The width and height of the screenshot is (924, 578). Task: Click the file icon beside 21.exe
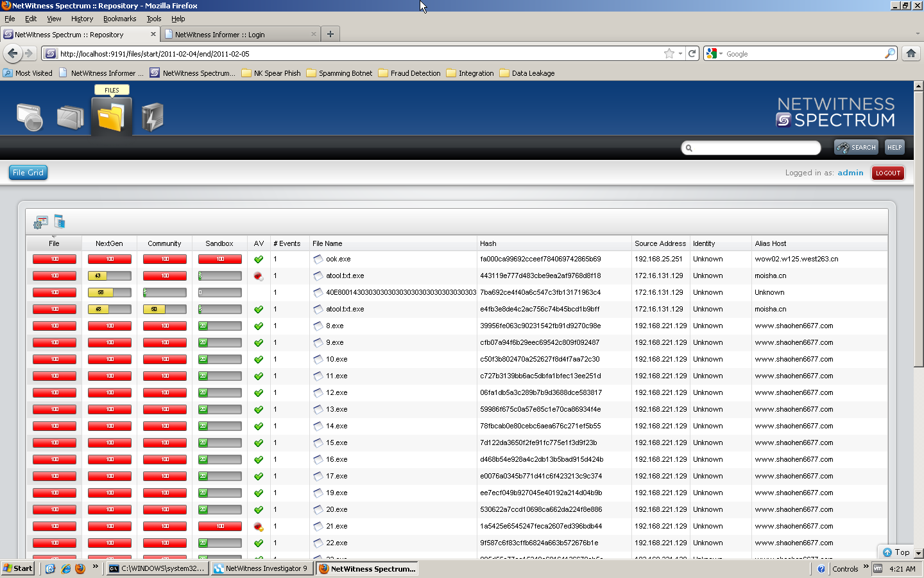(318, 526)
